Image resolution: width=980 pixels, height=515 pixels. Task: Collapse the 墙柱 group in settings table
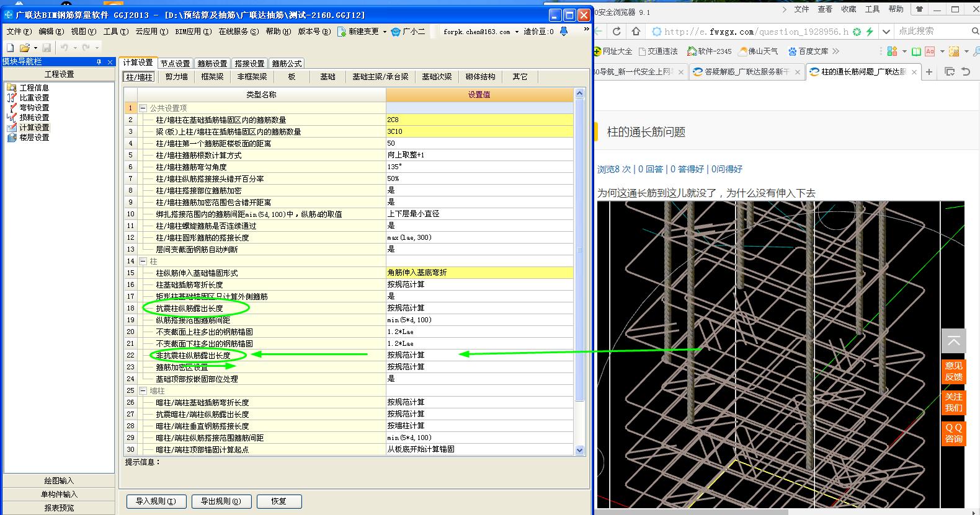coord(143,391)
